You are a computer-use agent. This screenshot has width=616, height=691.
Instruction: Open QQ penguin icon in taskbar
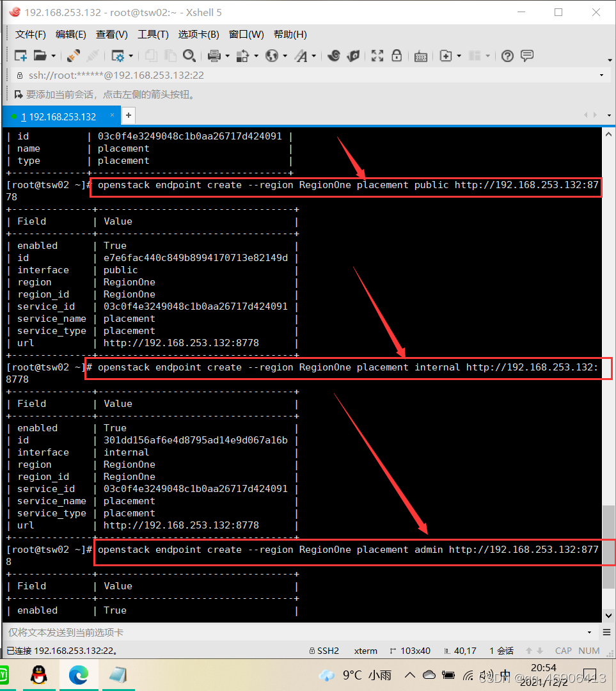pyautogui.click(x=39, y=676)
